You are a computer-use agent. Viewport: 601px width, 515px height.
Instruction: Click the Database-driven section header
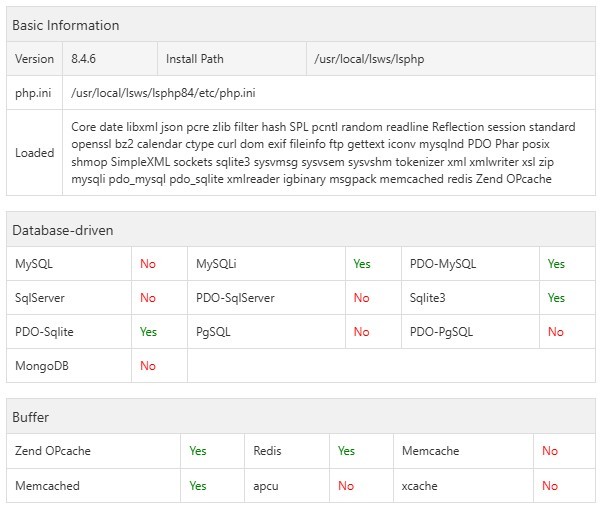point(62,230)
